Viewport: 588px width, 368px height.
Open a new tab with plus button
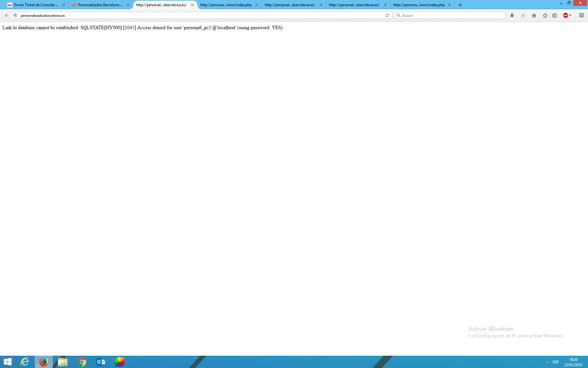460,5
